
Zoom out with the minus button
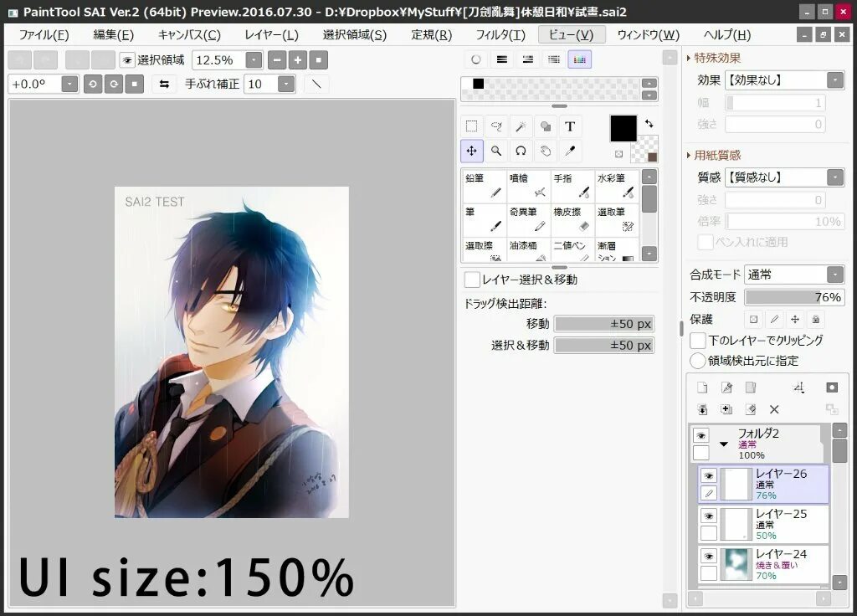click(x=277, y=59)
